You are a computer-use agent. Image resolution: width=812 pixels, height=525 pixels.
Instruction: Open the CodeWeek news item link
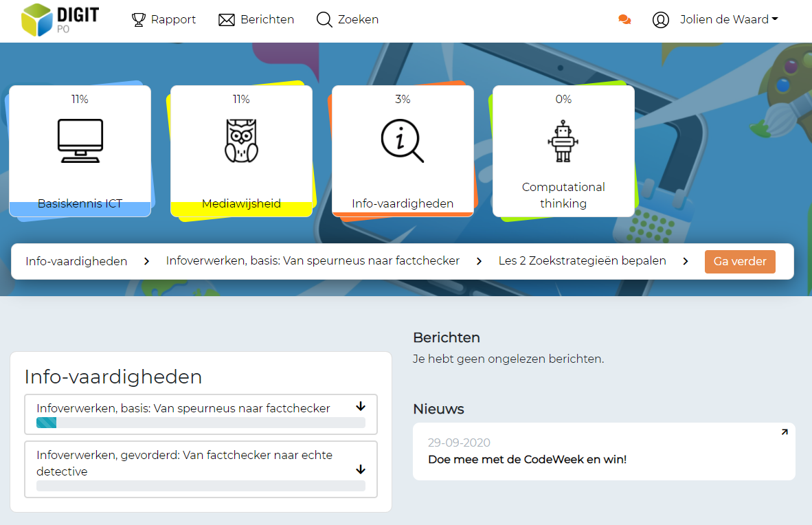[528, 459]
